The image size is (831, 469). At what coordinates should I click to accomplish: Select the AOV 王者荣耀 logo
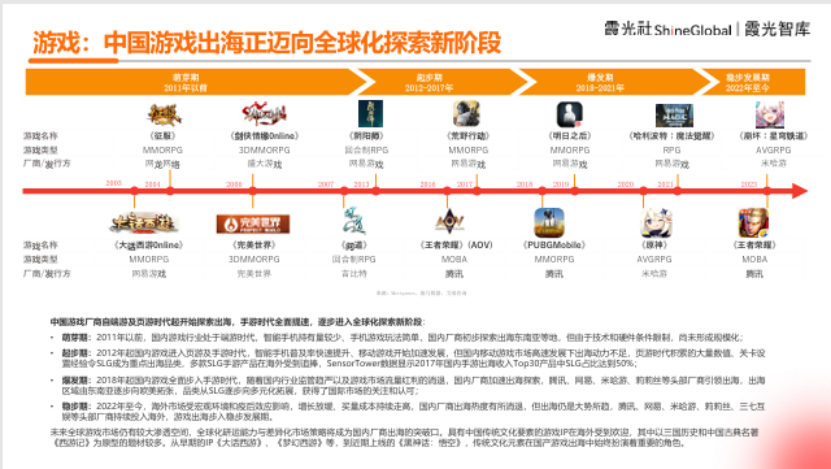[x=449, y=222]
